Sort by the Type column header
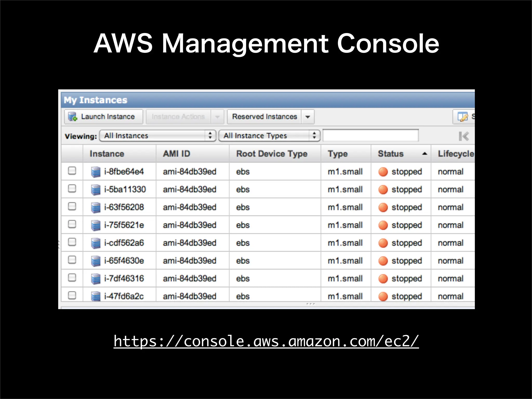532x399 pixels. [x=346, y=154]
